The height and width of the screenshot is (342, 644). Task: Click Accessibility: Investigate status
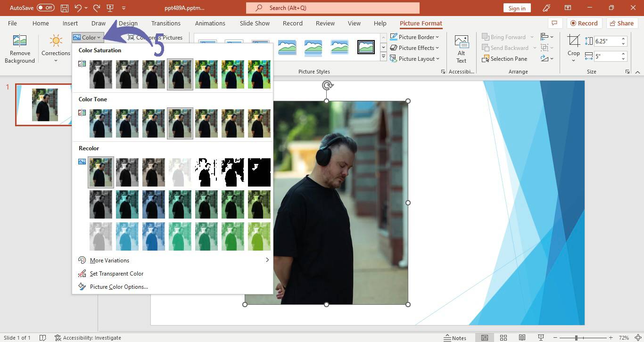pyautogui.click(x=88, y=338)
